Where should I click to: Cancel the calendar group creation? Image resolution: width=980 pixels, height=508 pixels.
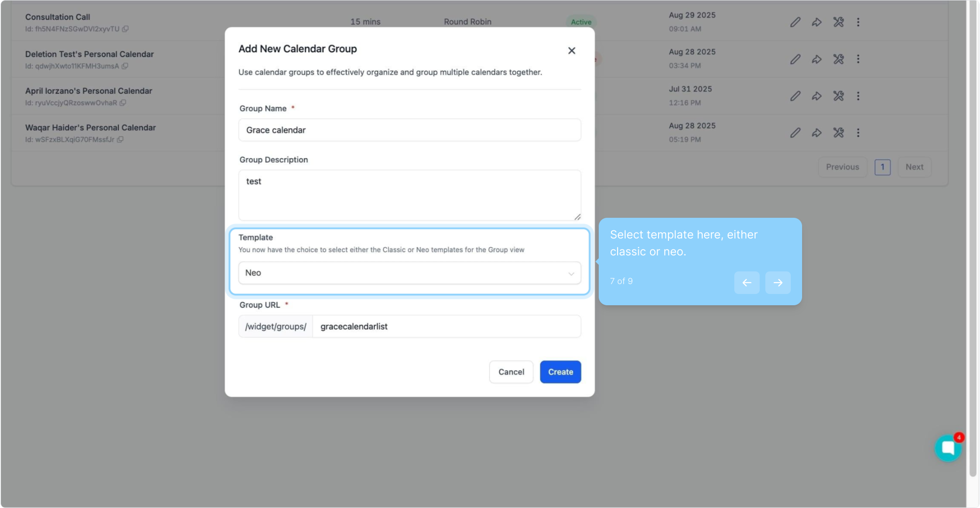coord(511,372)
